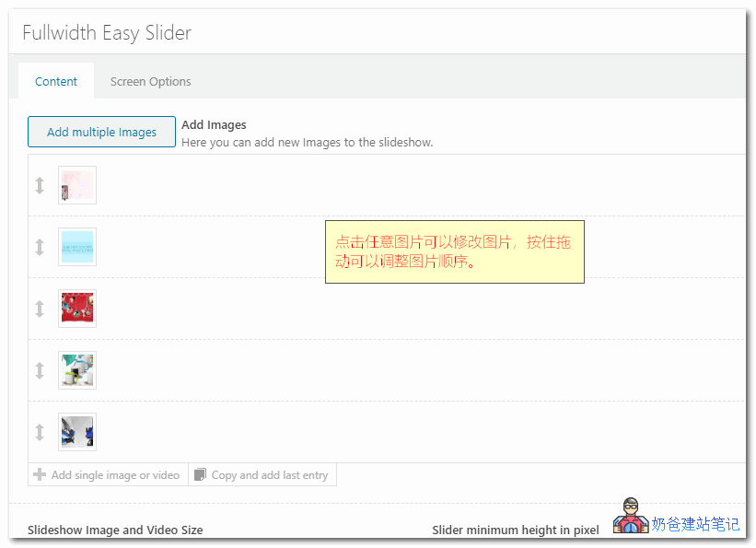The height and width of the screenshot is (548, 756).
Task: Open the fourth slide thumbnail
Action: click(77, 370)
